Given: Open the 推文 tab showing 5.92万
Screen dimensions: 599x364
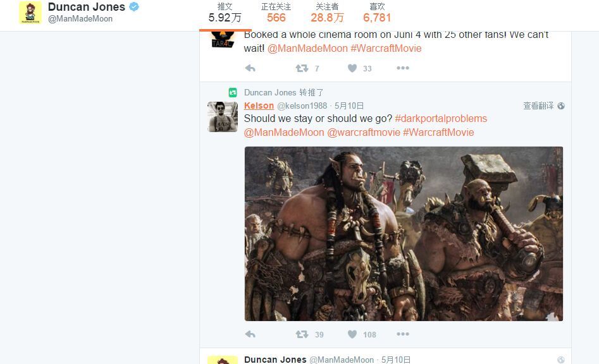Looking at the screenshot, I should pyautogui.click(x=225, y=13).
